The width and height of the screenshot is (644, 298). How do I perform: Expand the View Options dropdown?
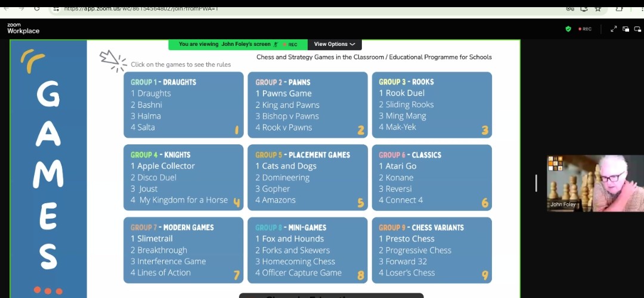point(334,44)
